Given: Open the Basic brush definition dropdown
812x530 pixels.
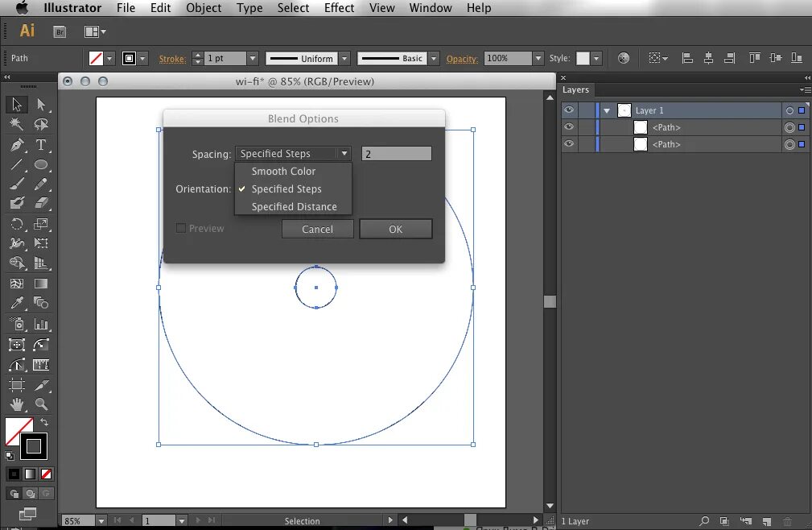Looking at the screenshot, I should tap(434, 58).
